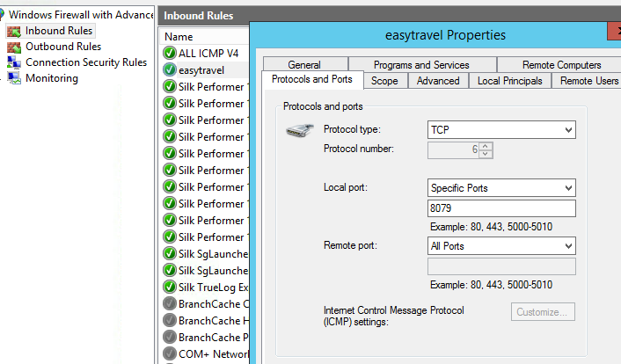Switch to the Scope tab

coord(384,80)
